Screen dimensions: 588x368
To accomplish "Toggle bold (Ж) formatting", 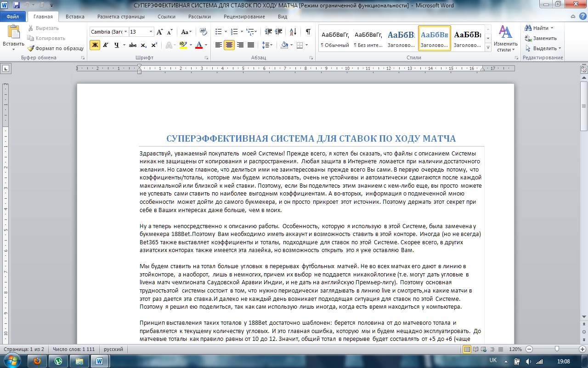I will click(95, 45).
